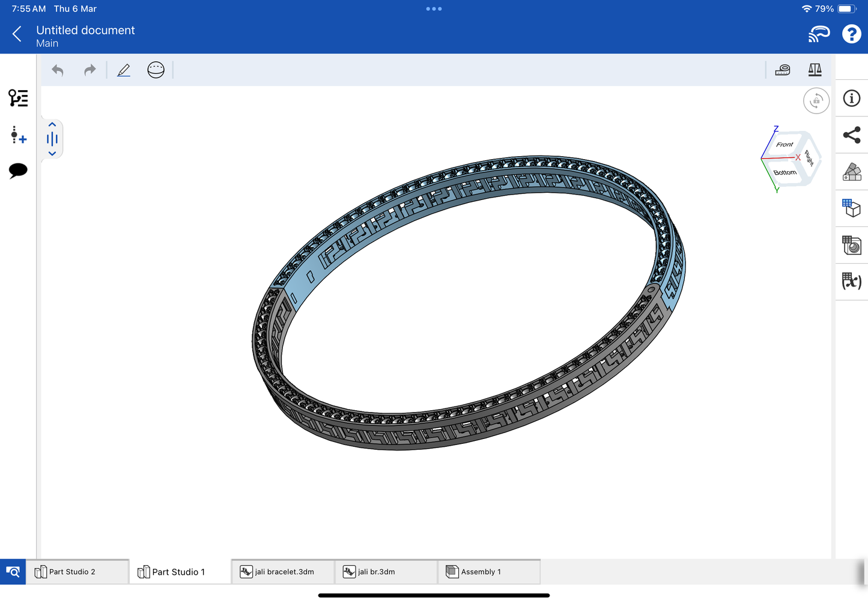Undo the last action
Screen dimensions: 868x603
pyautogui.click(x=58, y=70)
